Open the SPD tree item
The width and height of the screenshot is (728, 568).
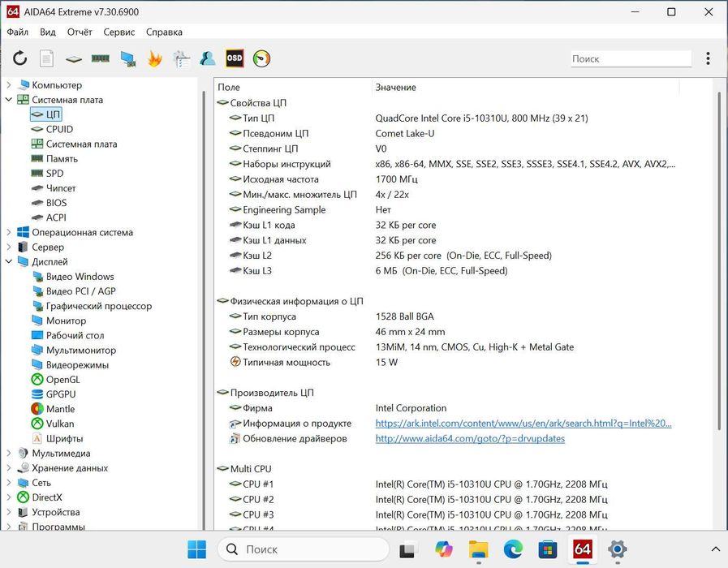click(47, 173)
